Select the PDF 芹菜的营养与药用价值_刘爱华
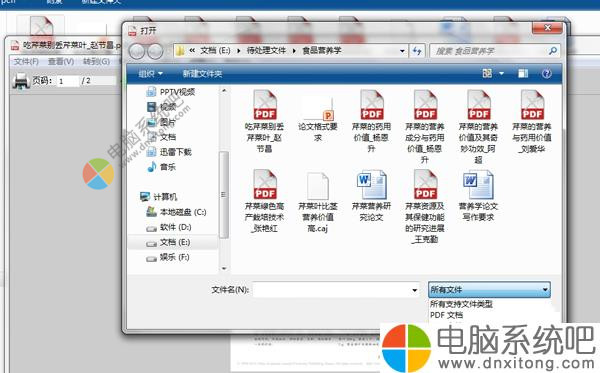The width and height of the screenshot is (600, 373). click(532, 121)
